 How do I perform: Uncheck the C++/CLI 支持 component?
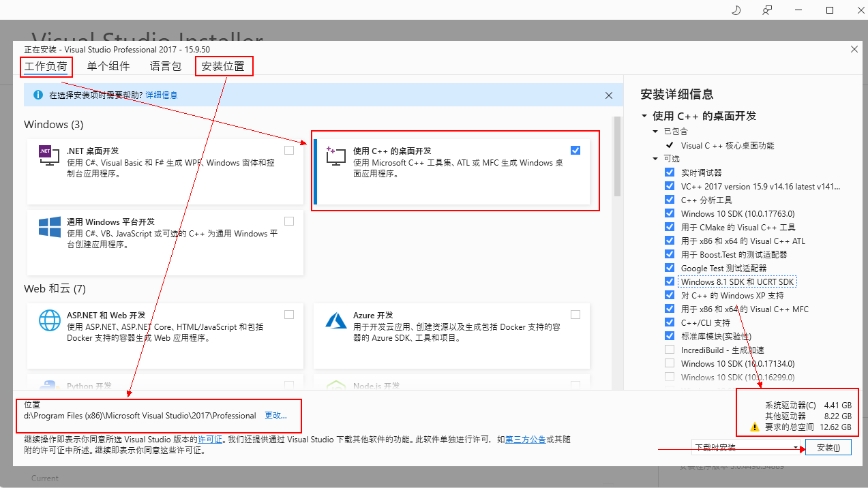click(669, 322)
